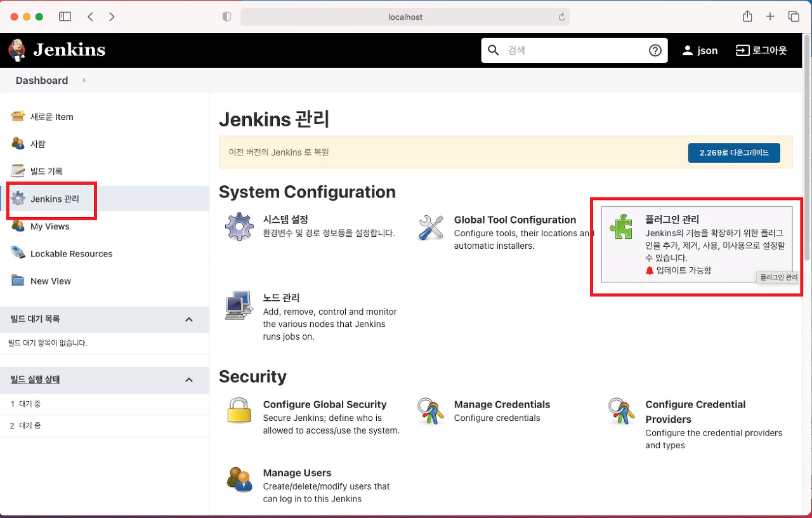812x518 pixels.
Task: Open New View in the sidebar
Action: tap(51, 281)
